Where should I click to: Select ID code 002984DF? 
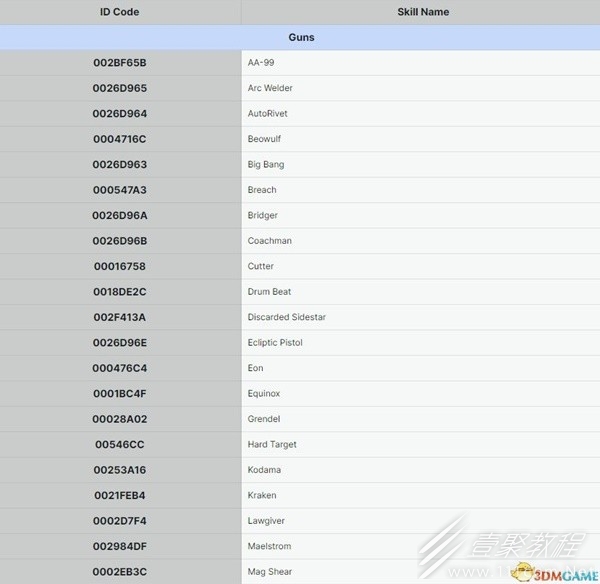(x=120, y=546)
